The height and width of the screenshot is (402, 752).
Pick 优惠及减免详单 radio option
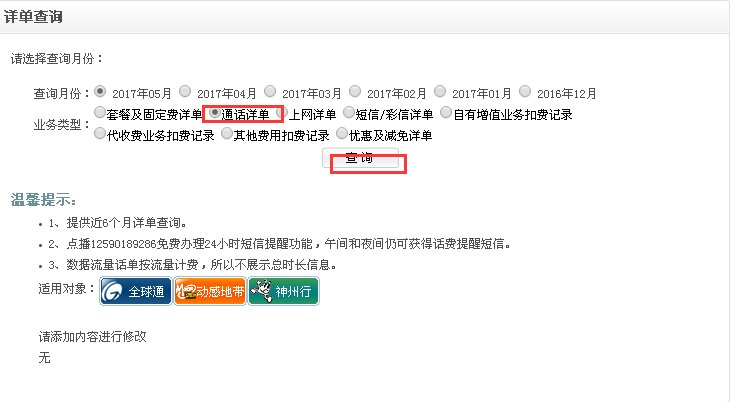[341, 133]
